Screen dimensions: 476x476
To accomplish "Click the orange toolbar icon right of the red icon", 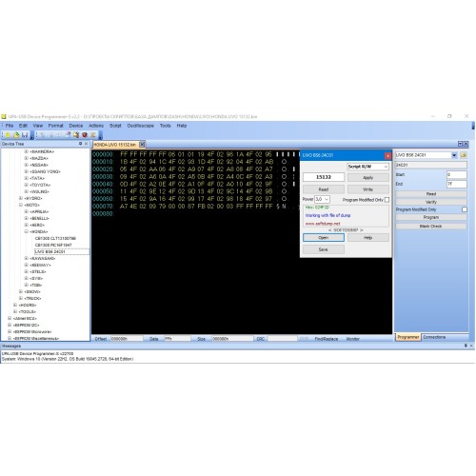I will (x=93, y=135).
